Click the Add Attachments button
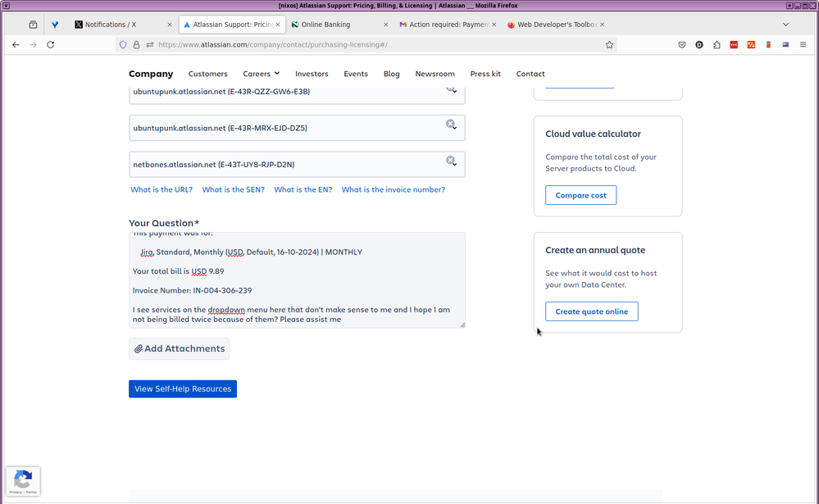This screenshot has height=504, width=819. (x=180, y=348)
